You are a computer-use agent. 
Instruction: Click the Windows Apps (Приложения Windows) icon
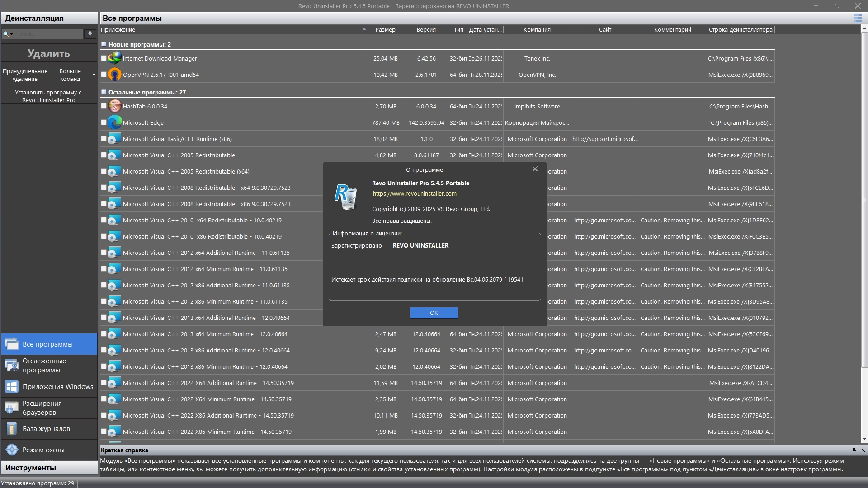pyautogui.click(x=12, y=387)
